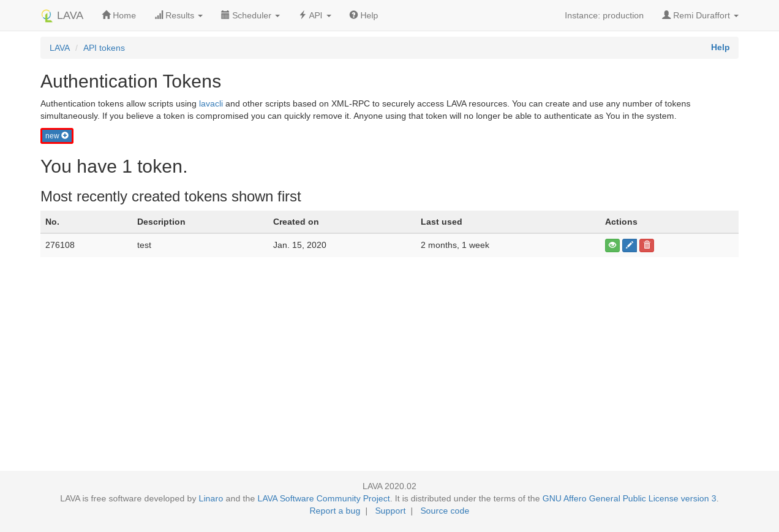Viewport: 779px width, 532px height.
Task: Open GNU Affero General Public License link
Action: (x=629, y=498)
